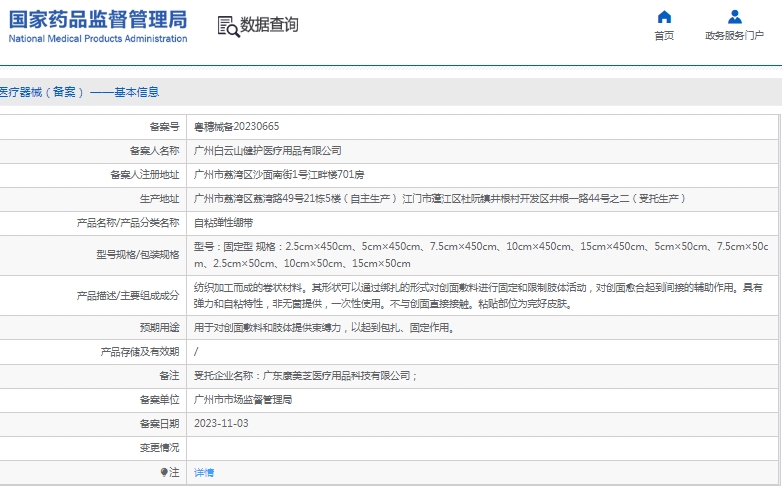Image resolution: width=782 pixels, height=488 pixels.
Task: Select the section header 医疗器械（备案）——基本信息
Action: pyautogui.click(x=79, y=92)
